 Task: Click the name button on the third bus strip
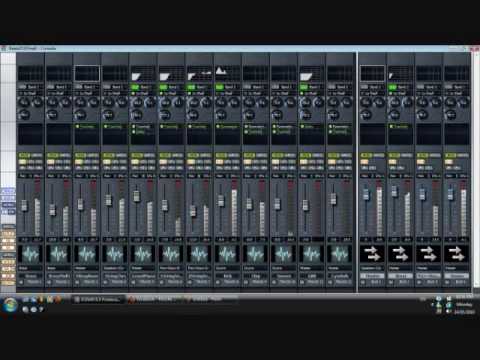pos(428,276)
